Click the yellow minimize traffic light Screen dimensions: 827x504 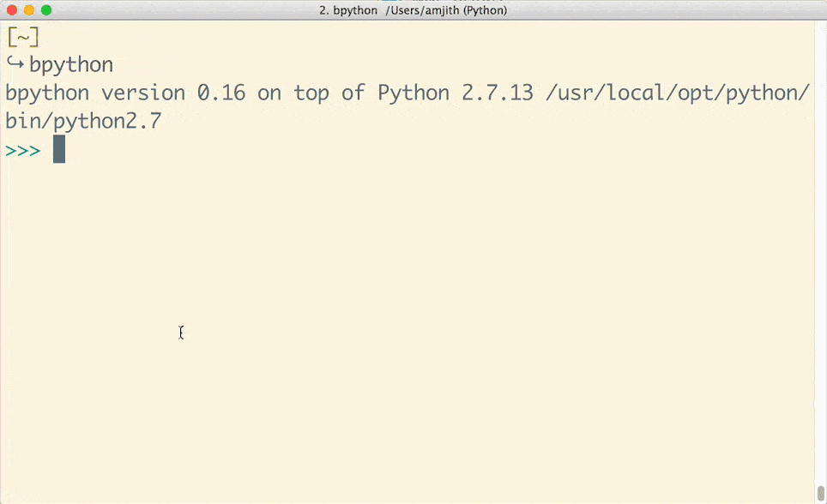tap(31, 10)
